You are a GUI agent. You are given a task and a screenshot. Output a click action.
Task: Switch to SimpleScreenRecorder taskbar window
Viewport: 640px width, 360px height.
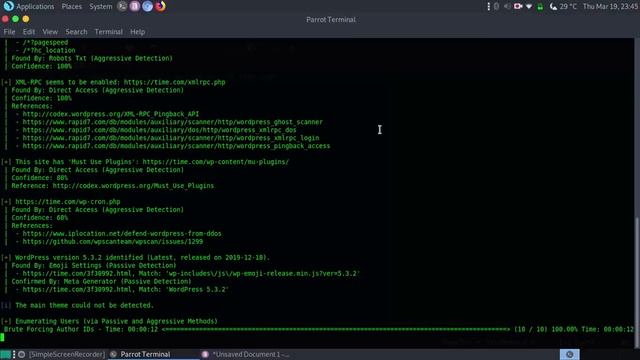62,354
